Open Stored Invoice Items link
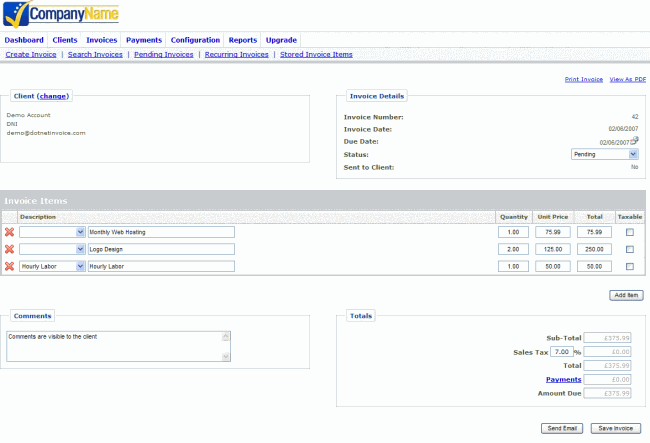This screenshot has width=650, height=443. 316,54
